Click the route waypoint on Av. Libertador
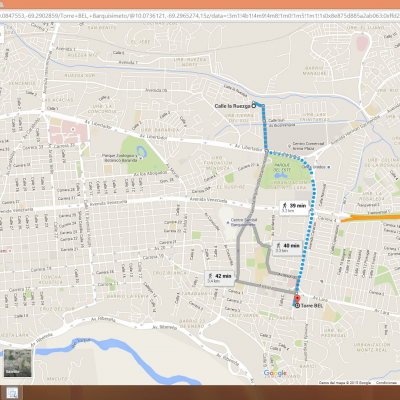 tap(267, 151)
